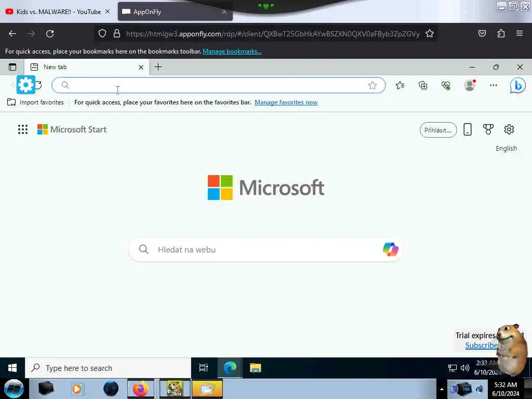
Task: Open Edge tab actions menu icon
Action: [12, 67]
